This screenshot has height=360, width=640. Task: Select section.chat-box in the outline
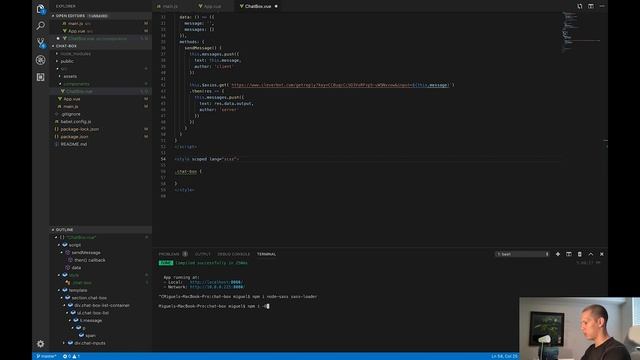pyautogui.click(x=89, y=298)
